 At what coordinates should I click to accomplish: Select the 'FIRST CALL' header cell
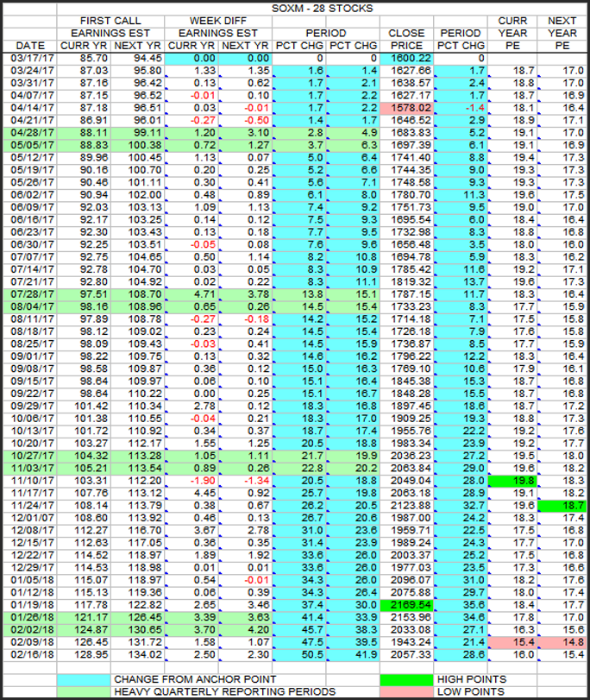pyautogui.click(x=110, y=21)
